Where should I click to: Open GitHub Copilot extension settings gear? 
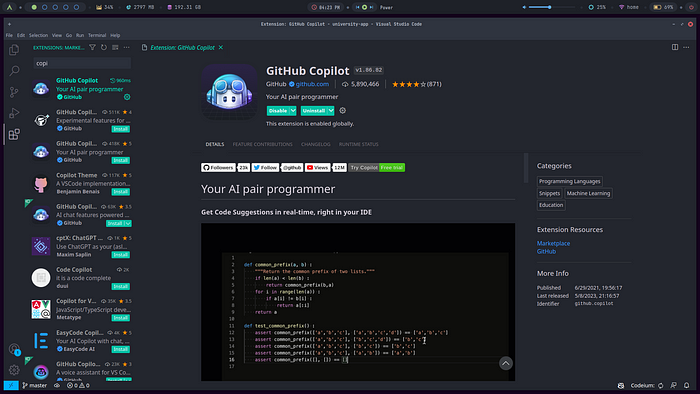(342, 110)
